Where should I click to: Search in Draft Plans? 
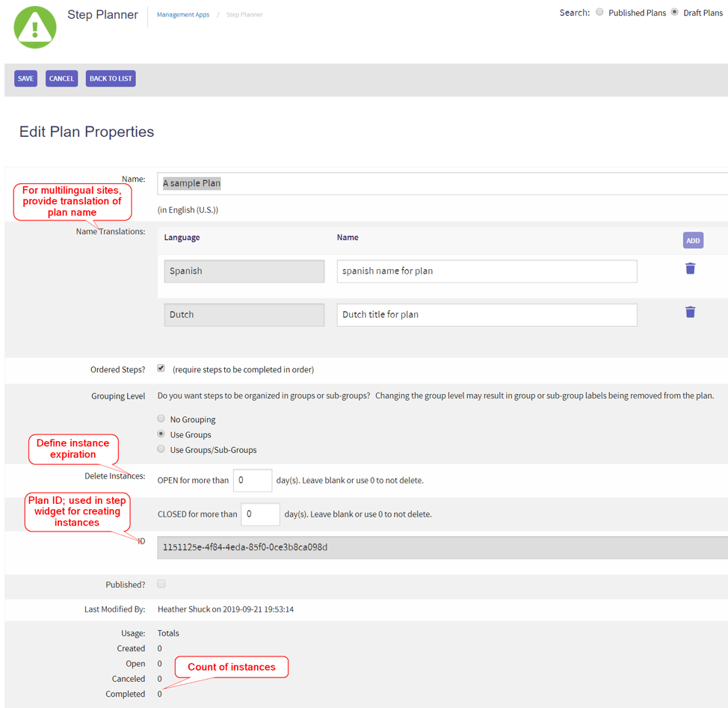coord(675,12)
